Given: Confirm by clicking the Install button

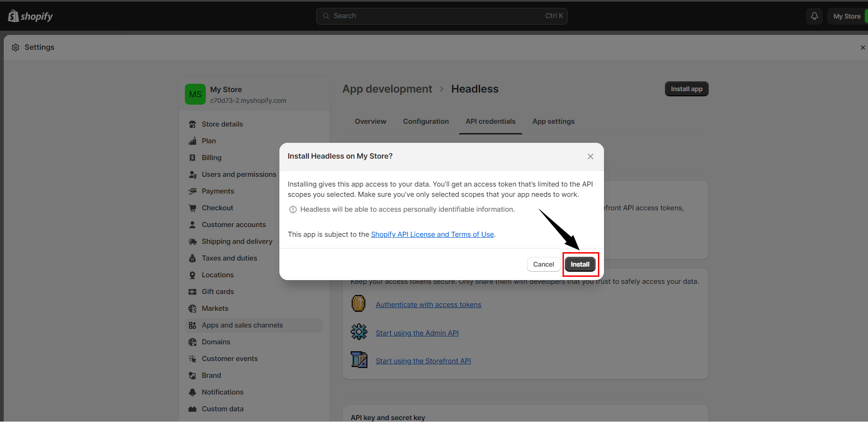Looking at the screenshot, I should tap(580, 264).
